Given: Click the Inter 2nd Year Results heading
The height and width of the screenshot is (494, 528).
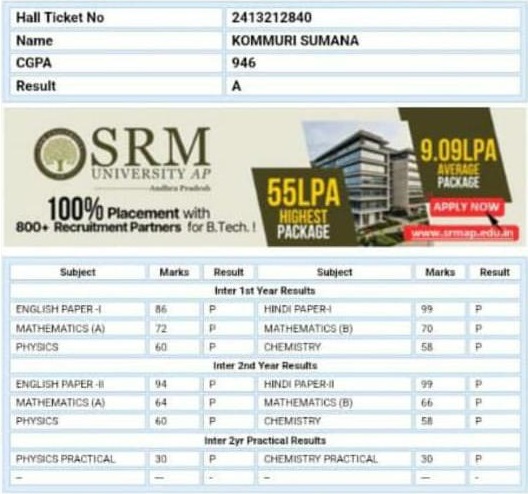Looking at the screenshot, I should point(265,366).
